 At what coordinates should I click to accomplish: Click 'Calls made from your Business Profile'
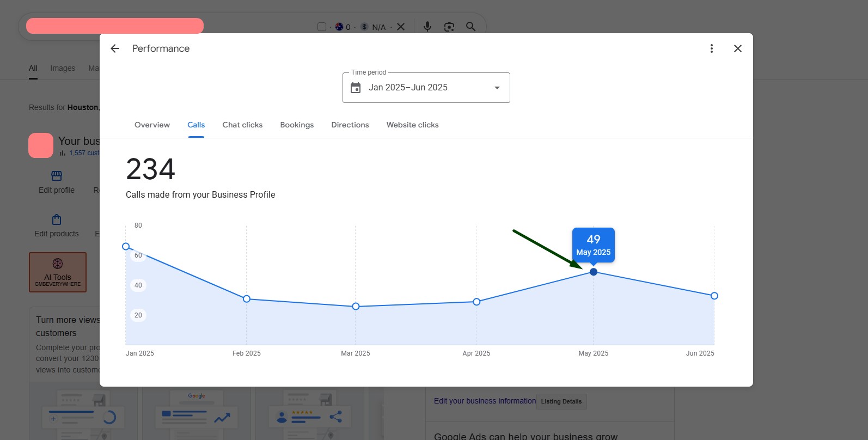pyautogui.click(x=200, y=194)
